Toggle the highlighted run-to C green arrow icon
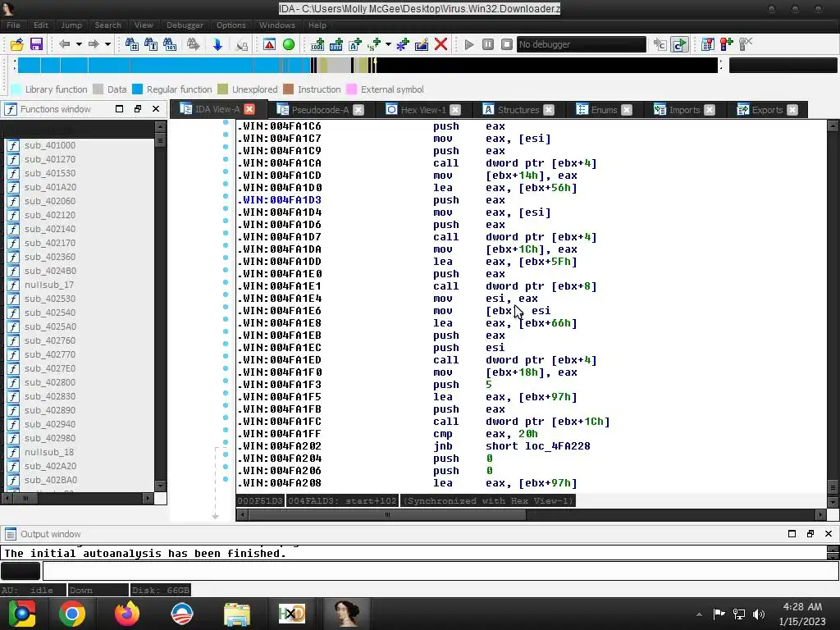This screenshot has width=840, height=630. point(679,44)
